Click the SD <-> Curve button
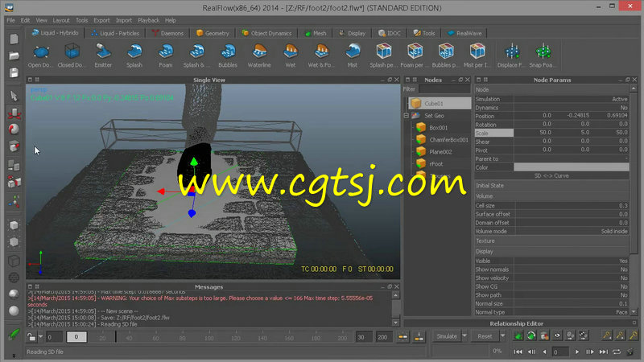 tap(551, 175)
